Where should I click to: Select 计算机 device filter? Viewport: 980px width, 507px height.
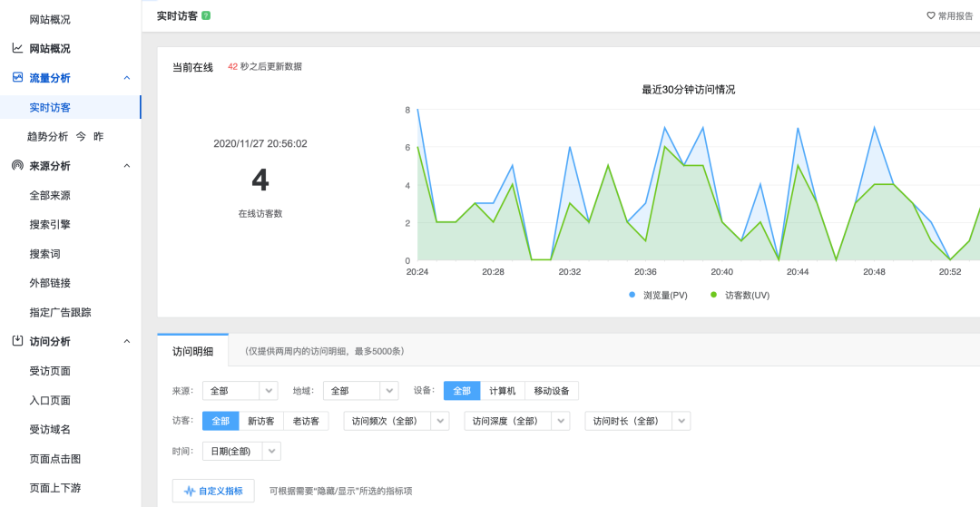click(x=502, y=391)
